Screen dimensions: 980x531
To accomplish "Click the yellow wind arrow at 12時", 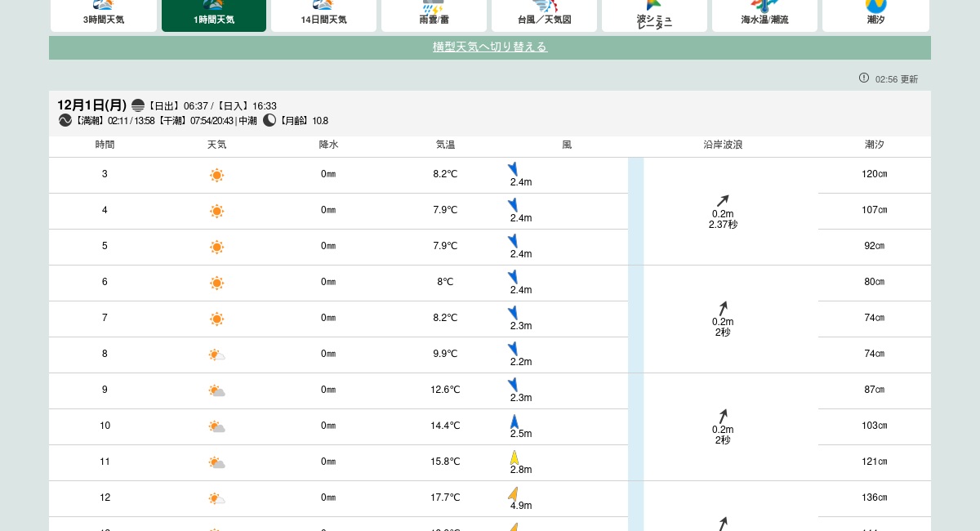I will pyautogui.click(x=514, y=493).
